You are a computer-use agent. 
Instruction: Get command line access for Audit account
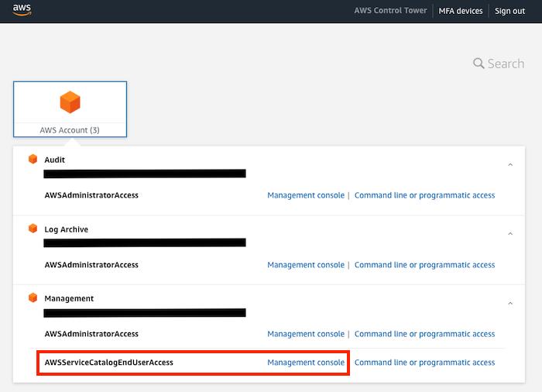424,195
